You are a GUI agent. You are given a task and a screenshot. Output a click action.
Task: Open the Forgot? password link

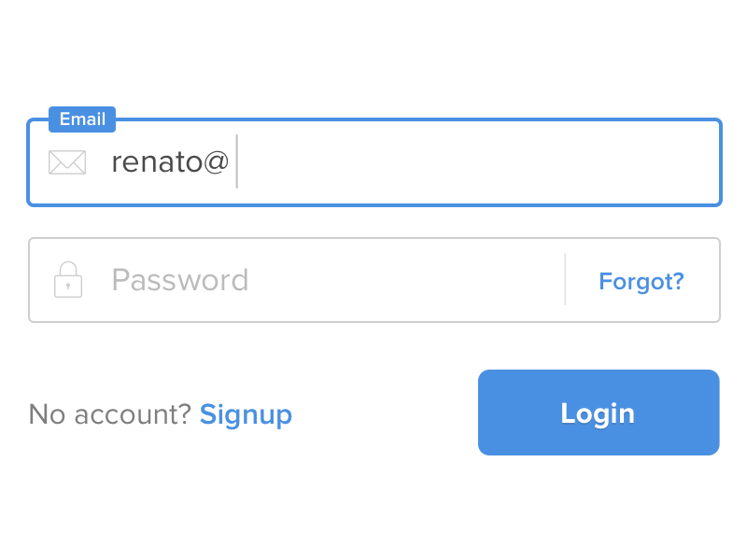pos(641,280)
